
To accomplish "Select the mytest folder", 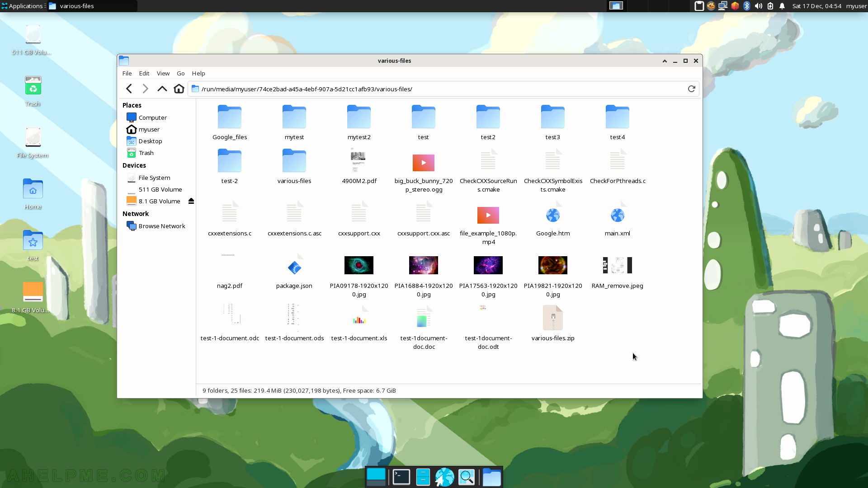I will coord(294,117).
